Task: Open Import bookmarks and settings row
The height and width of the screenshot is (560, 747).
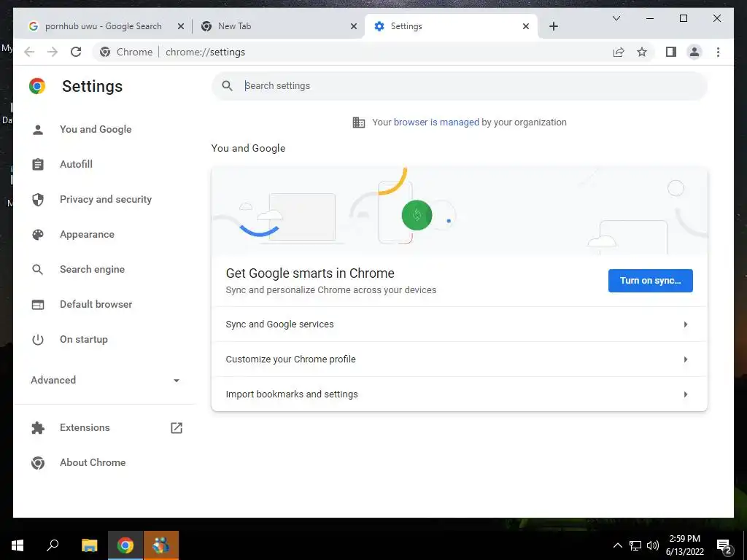Action: [x=460, y=394]
